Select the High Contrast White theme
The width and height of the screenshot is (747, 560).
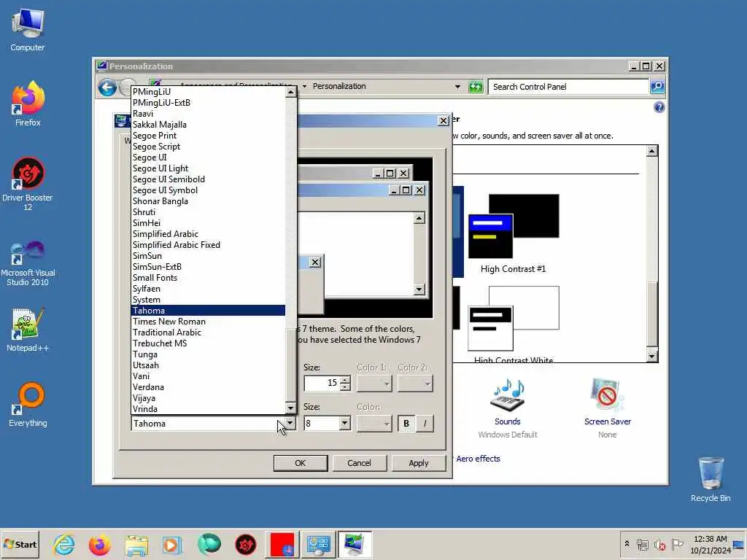click(514, 324)
